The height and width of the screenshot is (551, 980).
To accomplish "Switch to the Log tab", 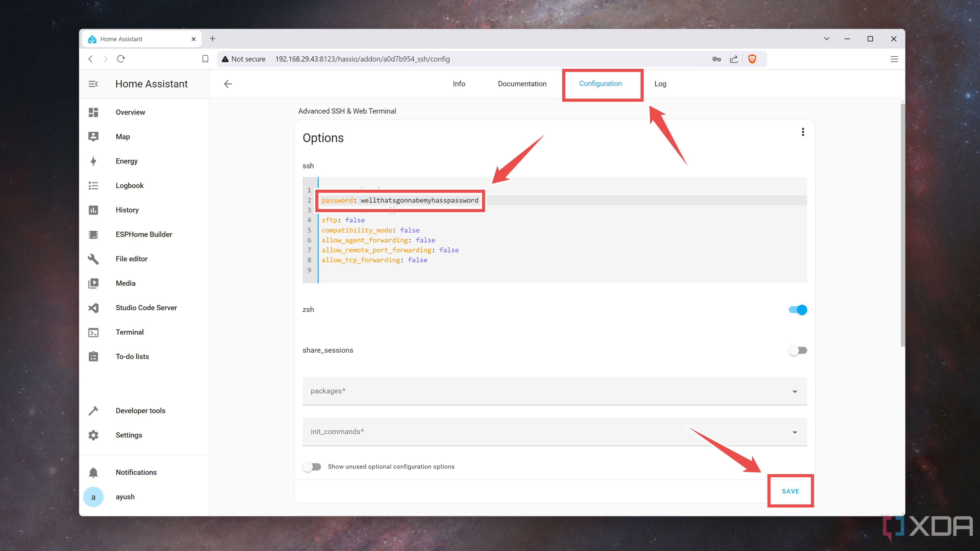I will tap(660, 83).
